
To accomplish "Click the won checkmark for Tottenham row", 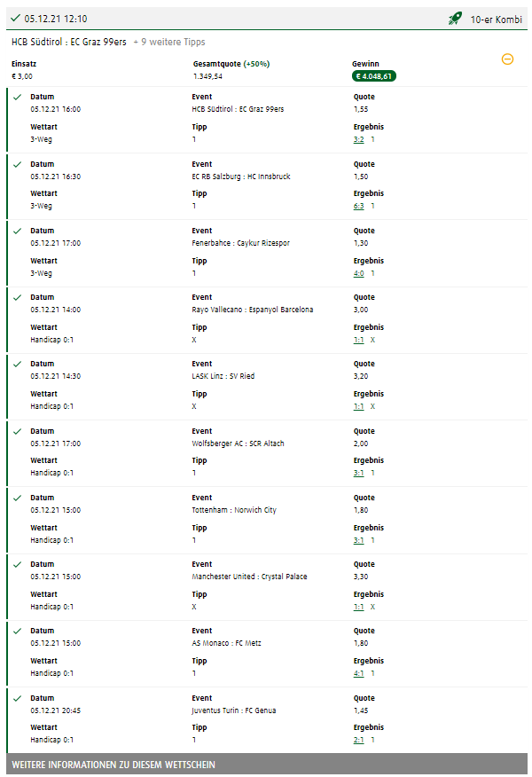I will click(18, 498).
